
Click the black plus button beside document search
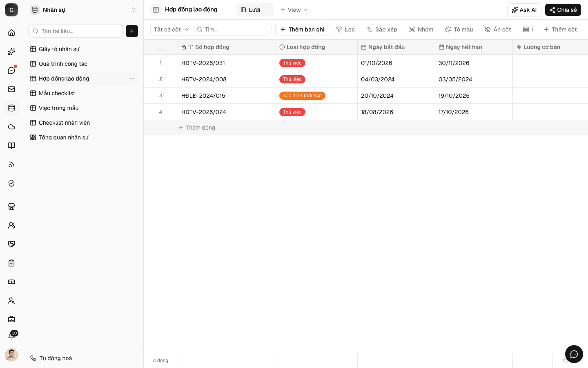pyautogui.click(x=132, y=31)
